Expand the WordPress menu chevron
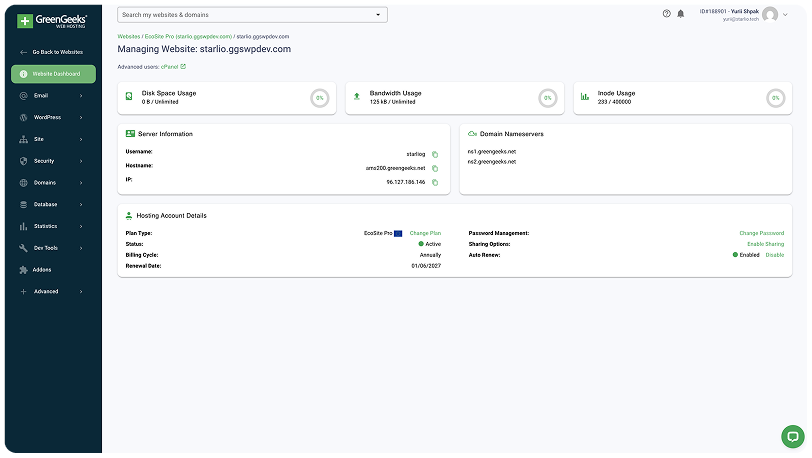The image size is (812, 458). pyautogui.click(x=81, y=118)
